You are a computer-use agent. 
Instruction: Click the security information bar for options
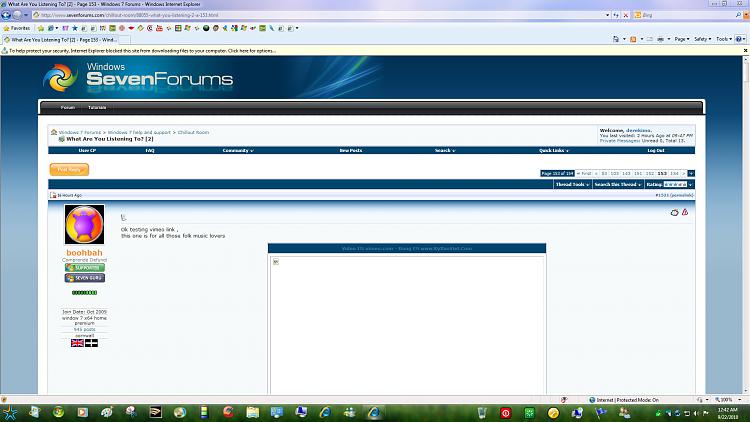pyautogui.click(x=143, y=51)
